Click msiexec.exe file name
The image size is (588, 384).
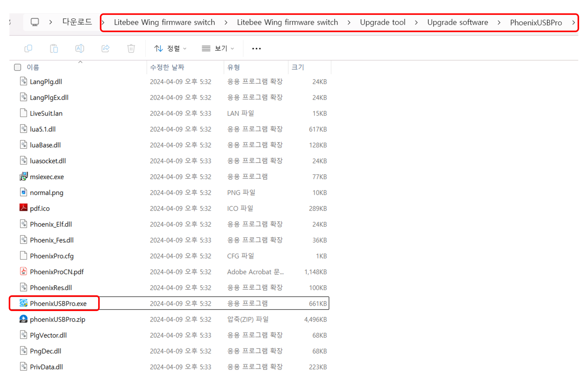[x=47, y=177]
